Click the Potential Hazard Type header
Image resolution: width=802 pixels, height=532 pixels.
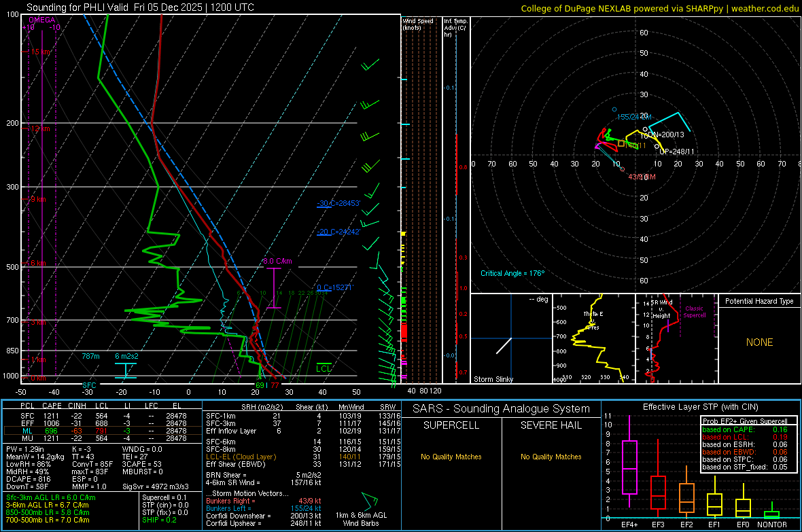[x=759, y=301]
